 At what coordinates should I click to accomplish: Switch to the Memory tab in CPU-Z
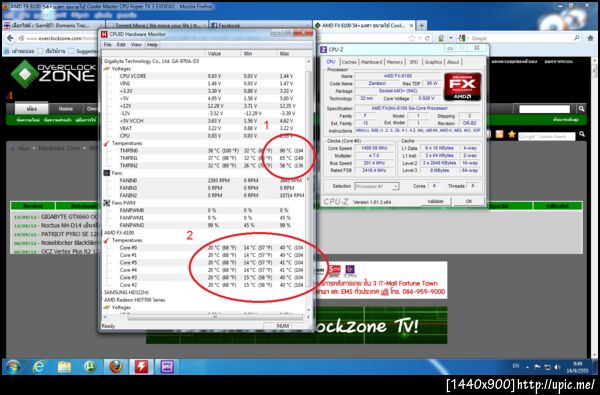pyautogui.click(x=395, y=62)
